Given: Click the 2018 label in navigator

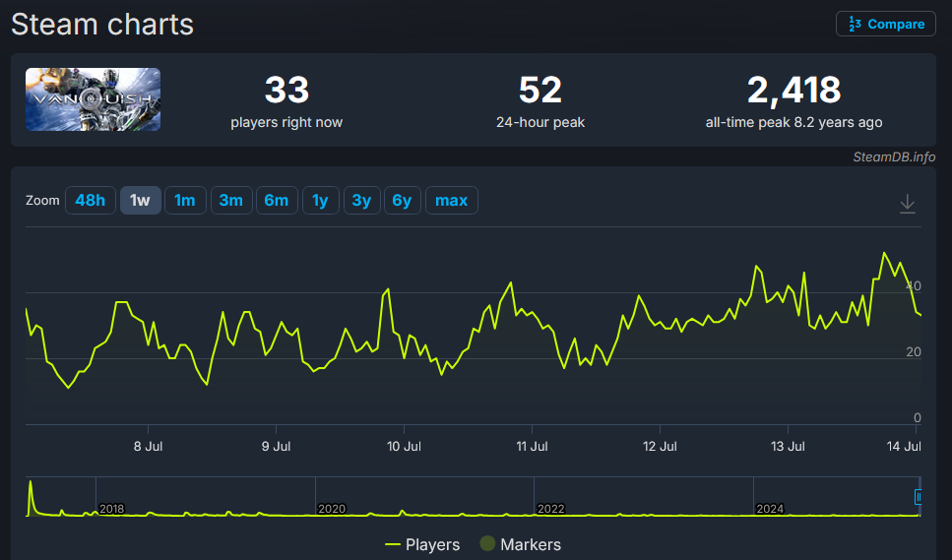Looking at the screenshot, I should point(111,509).
